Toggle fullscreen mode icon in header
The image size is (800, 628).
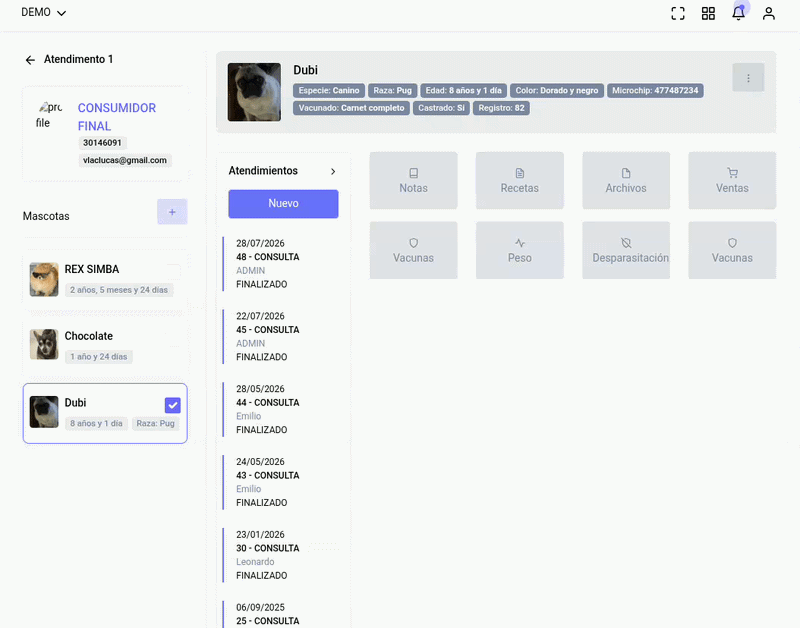click(678, 13)
